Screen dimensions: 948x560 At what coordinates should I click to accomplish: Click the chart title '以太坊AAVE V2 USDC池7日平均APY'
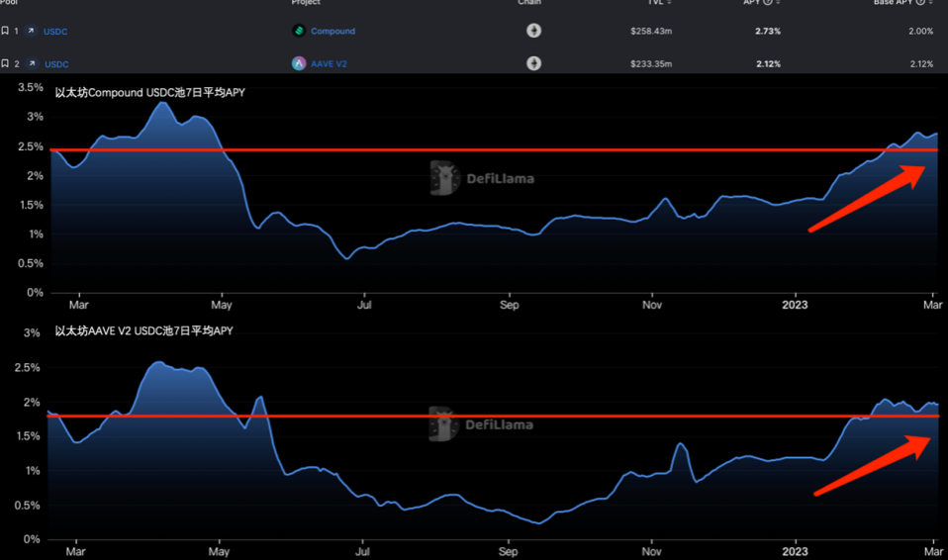tap(143, 330)
